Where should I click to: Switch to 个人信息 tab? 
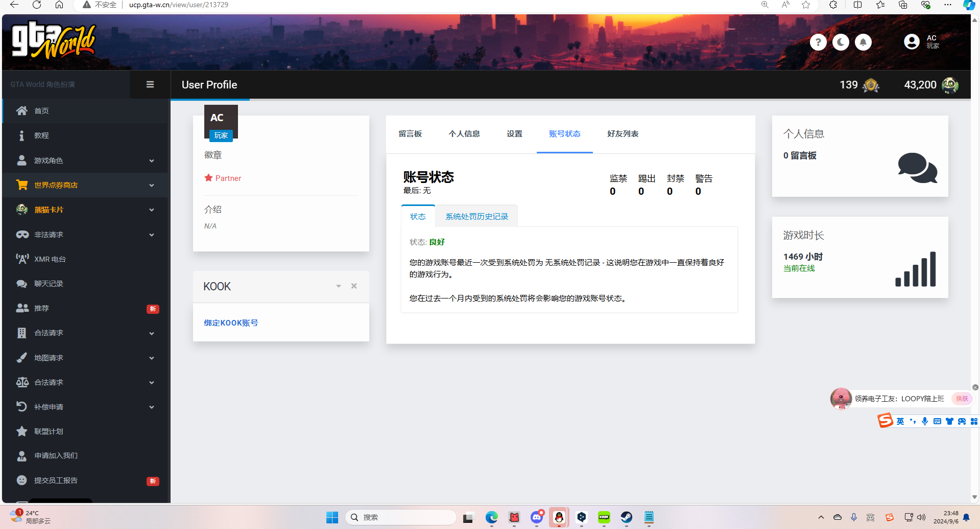click(x=464, y=134)
